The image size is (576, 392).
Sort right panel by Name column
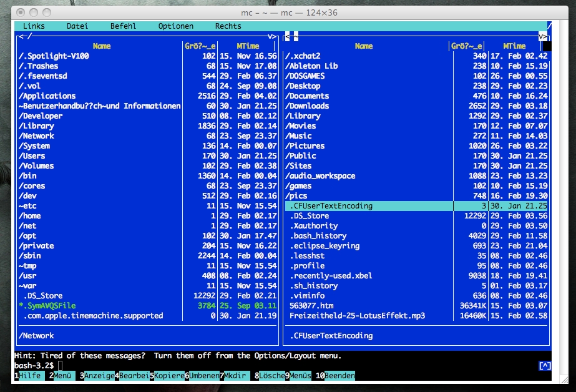click(364, 46)
